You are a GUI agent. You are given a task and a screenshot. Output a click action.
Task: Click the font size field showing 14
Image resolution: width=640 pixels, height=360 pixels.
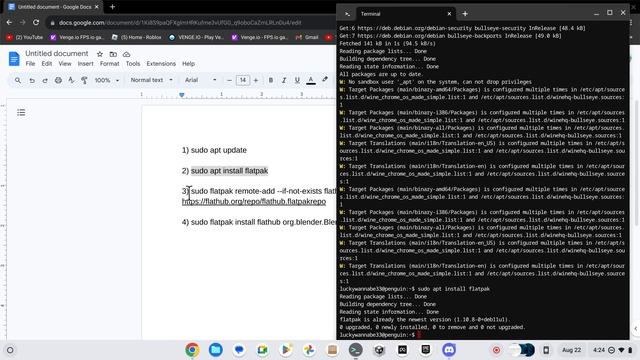[x=243, y=80]
